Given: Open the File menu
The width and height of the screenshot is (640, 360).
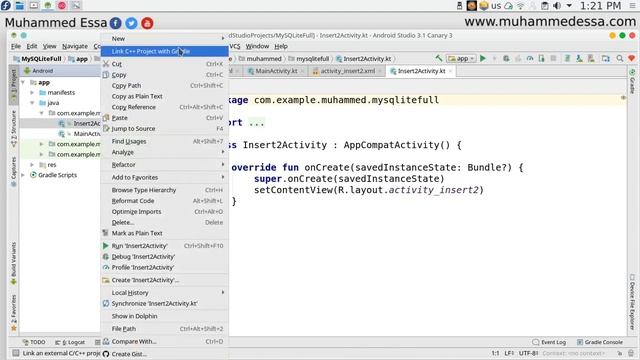Looking at the screenshot, I should click(x=16, y=46).
